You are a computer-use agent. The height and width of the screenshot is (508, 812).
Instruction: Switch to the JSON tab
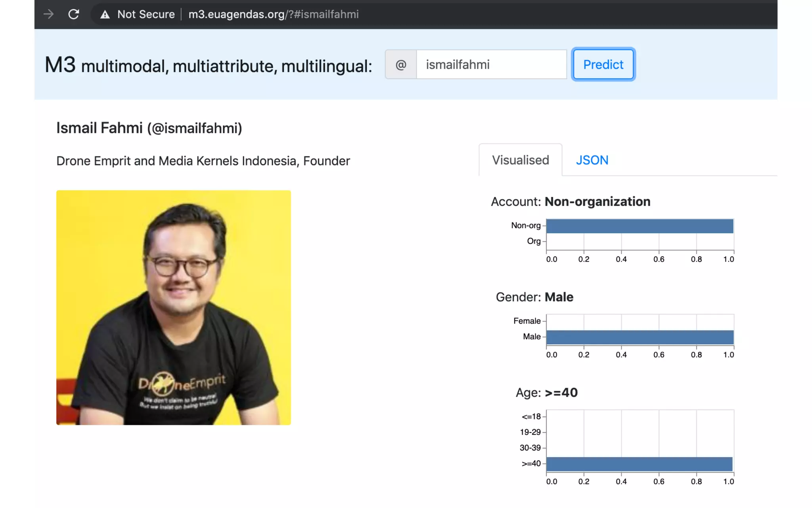click(592, 160)
